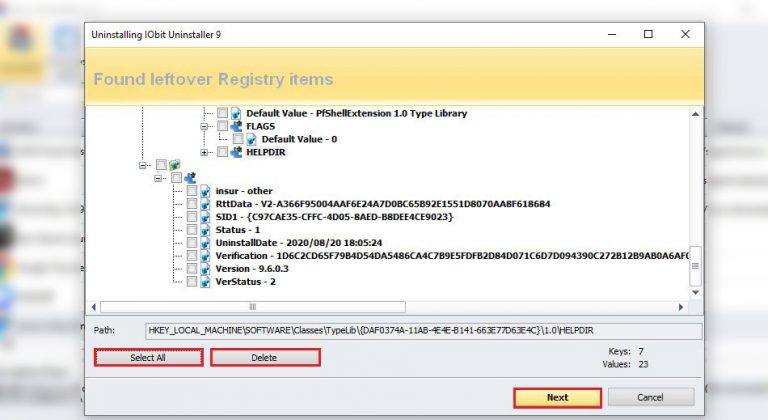
Task: Click the SID1 value icon
Action: [x=207, y=217]
